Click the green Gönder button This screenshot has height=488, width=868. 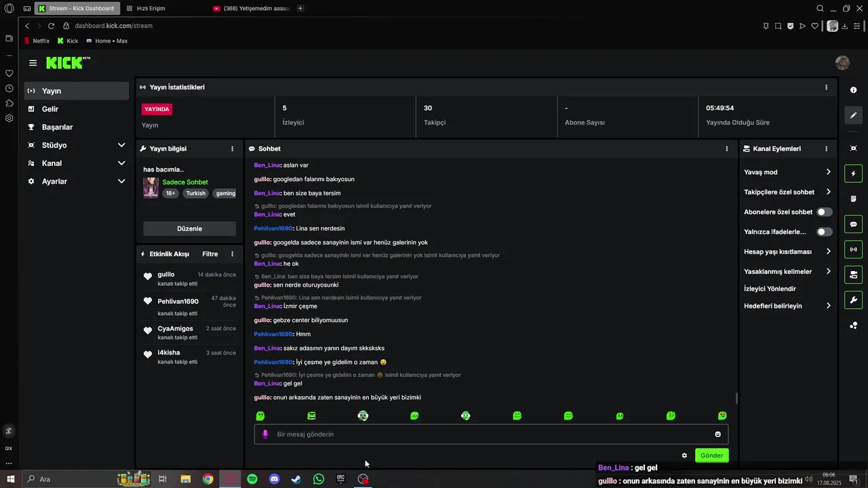click(x=711, y=455)
